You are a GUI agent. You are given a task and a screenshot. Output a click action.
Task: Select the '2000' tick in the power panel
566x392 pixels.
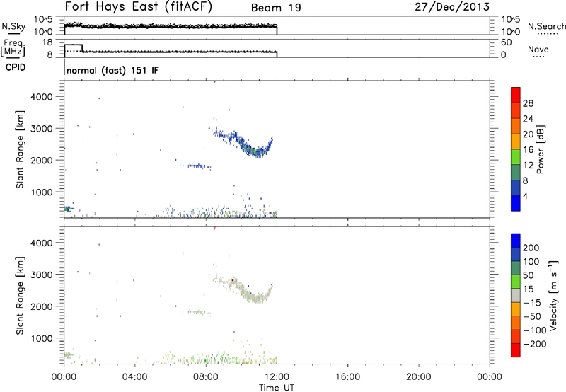42,160
